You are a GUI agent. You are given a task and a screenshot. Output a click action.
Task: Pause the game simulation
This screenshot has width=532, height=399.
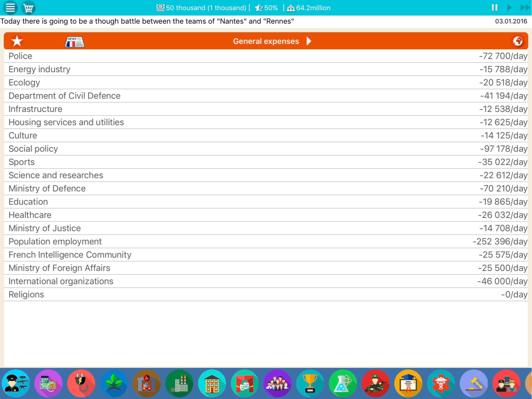coord(494,8)
